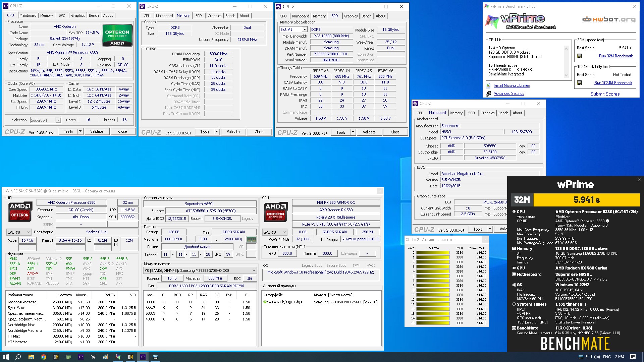This screenshot has width=644, height=362.
Task: Open Slot #1 dropdown in CPU-Z SPD window
Action: [x=304, y=29]
